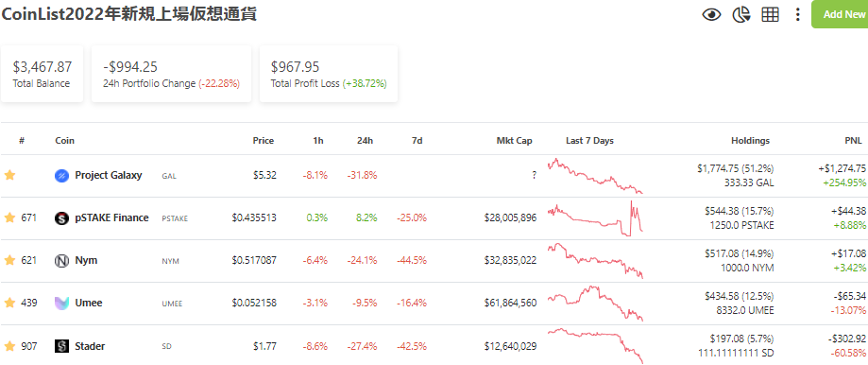Viewport: 868px width, 365px height.
Task: Sort by the Mkt Cap column header
Action: coord(514,141)
